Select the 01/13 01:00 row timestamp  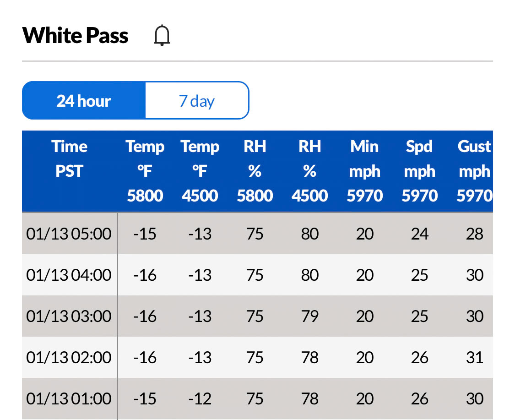click(69, 398)
